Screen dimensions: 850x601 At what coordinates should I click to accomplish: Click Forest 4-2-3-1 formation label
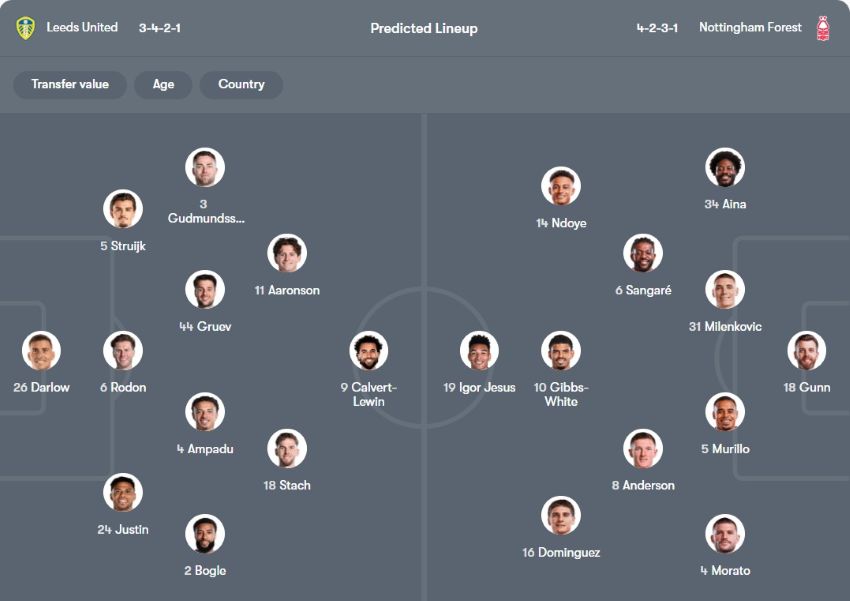coord(657,28)
